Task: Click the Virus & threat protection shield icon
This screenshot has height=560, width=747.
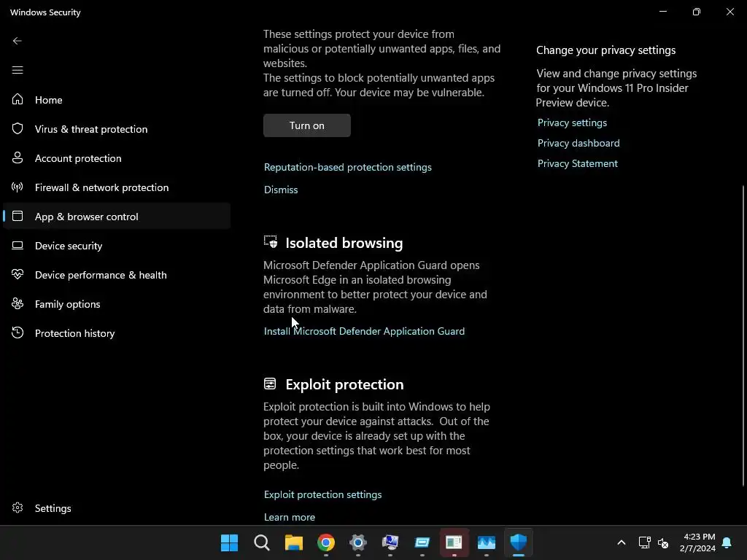Action: (18, 128)
